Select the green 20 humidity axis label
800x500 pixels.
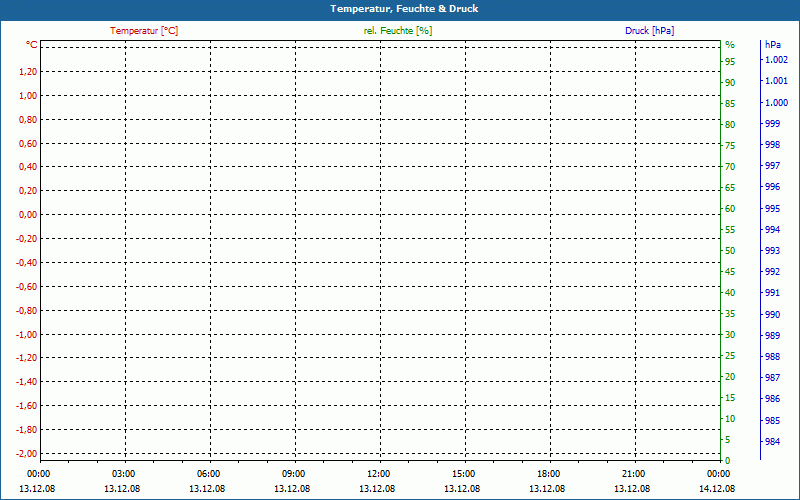[730, 377]
